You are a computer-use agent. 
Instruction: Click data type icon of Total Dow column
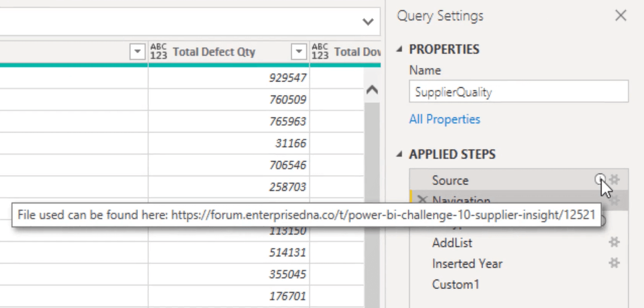coord(320,52)
